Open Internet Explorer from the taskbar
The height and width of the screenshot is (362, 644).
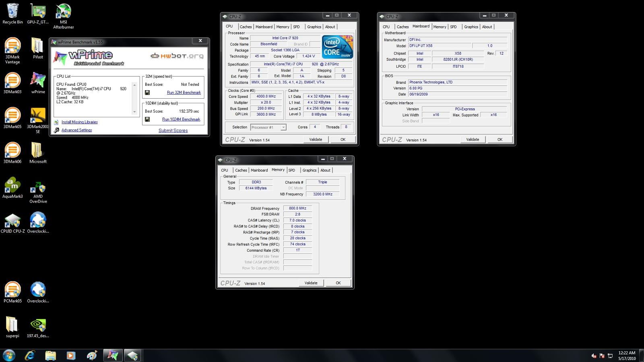click(x=30, y=356)
